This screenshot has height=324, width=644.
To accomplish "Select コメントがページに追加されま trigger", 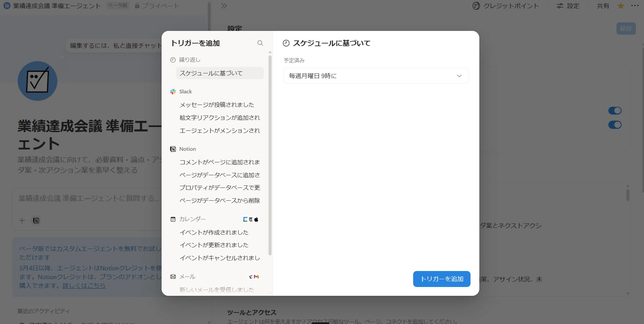I will (220, 162).
